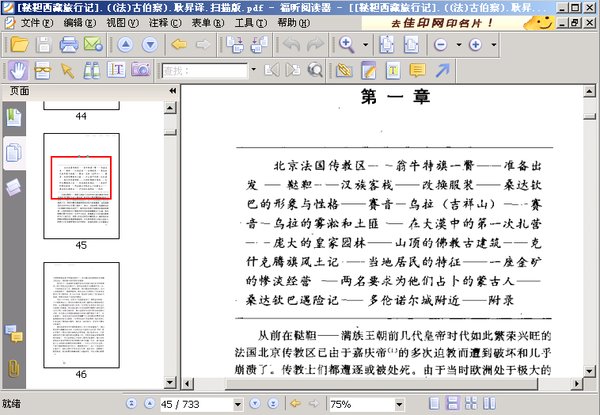
Task: Select the highlighter markup tool
Action: point(344,70)
